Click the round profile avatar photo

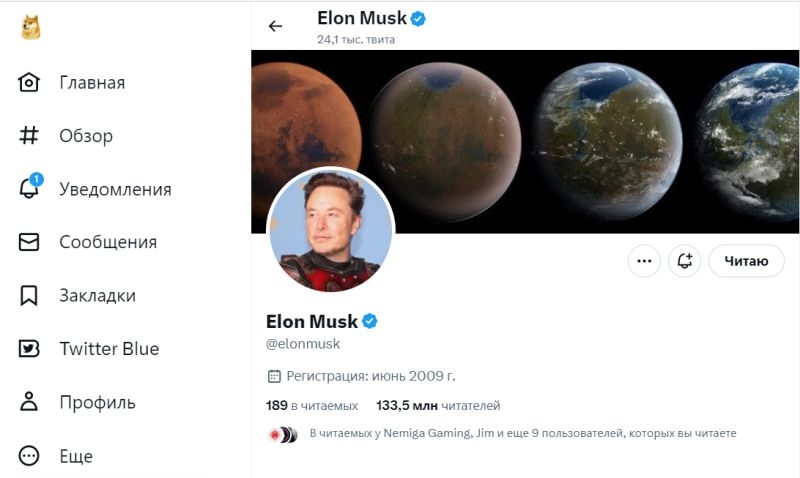coord(330,230)
